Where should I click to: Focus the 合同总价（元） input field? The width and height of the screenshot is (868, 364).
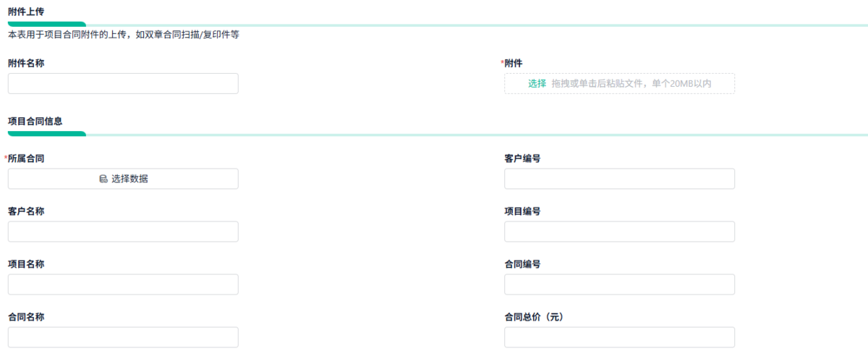[x=619, y=337]
